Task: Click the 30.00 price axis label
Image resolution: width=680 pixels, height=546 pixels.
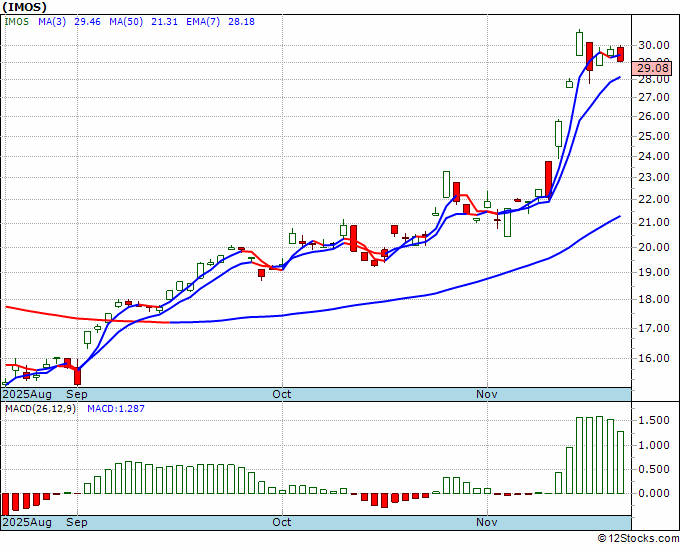Action: pos(653,45)
